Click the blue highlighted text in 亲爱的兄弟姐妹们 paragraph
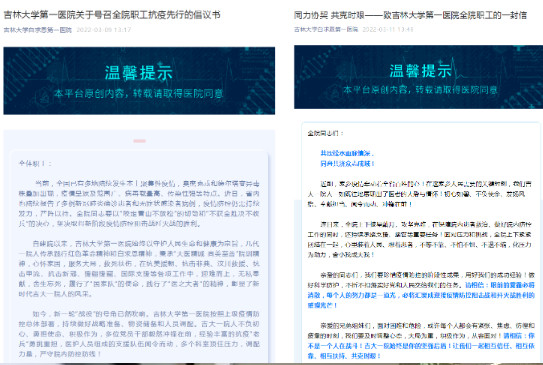543x365 pixels. [421, 346]
